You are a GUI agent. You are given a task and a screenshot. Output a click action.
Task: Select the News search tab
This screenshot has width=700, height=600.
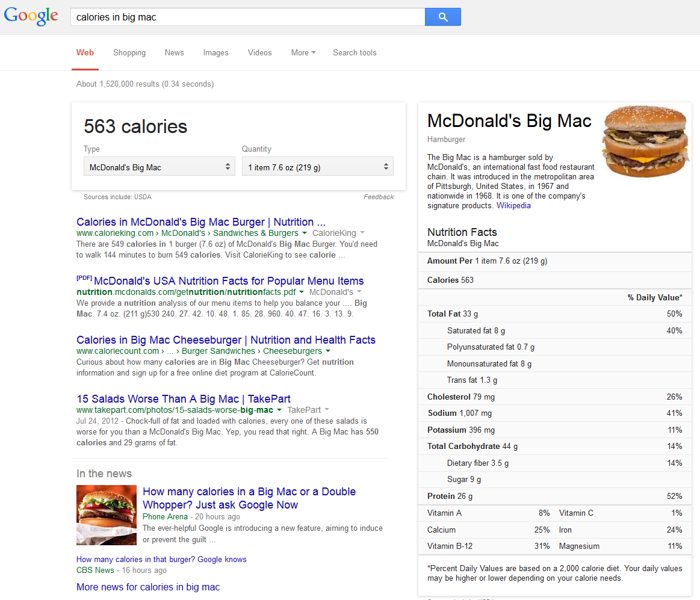coord(174,53)
